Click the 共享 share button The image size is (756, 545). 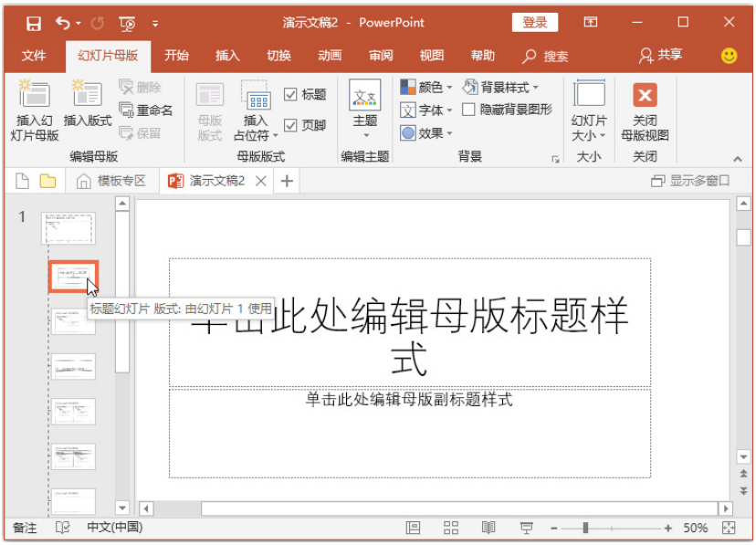click(660, 56)
